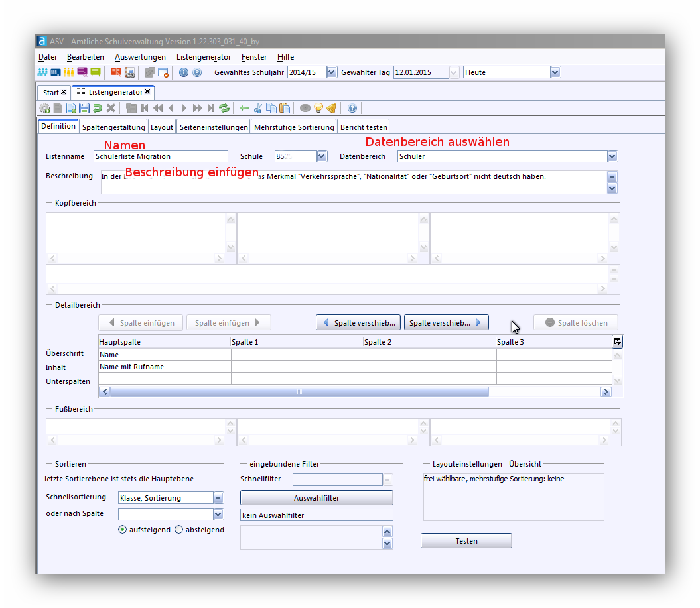Go to the next record
700x608 pixels.
click(184, 108)
